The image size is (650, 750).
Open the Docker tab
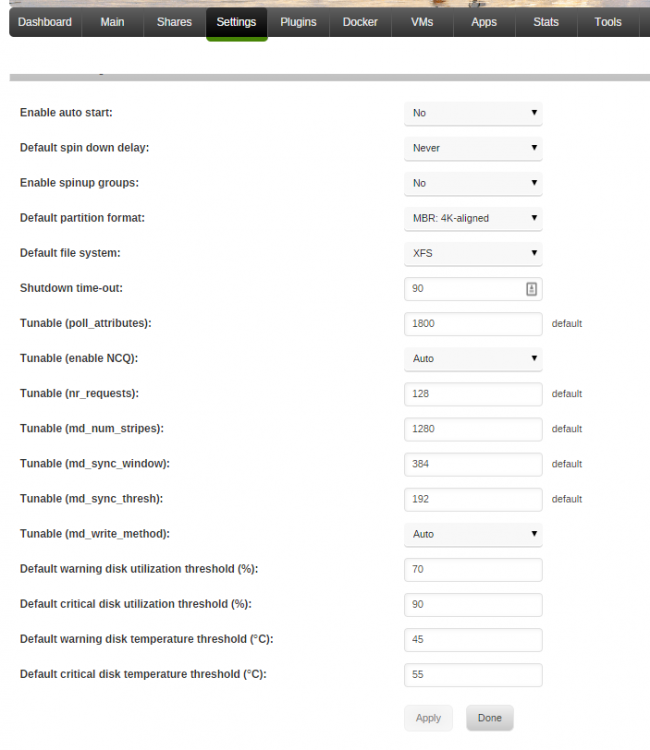360,22
